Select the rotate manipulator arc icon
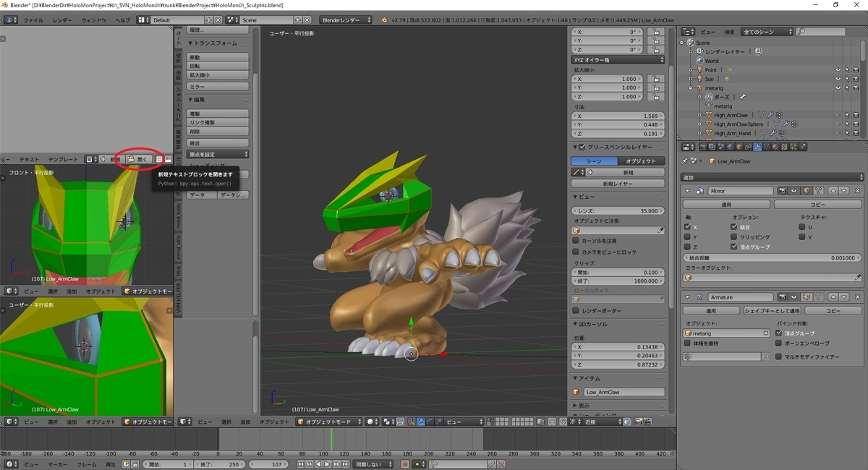The height and width of the screenshot is (470, 868). [x=429, y=422]
